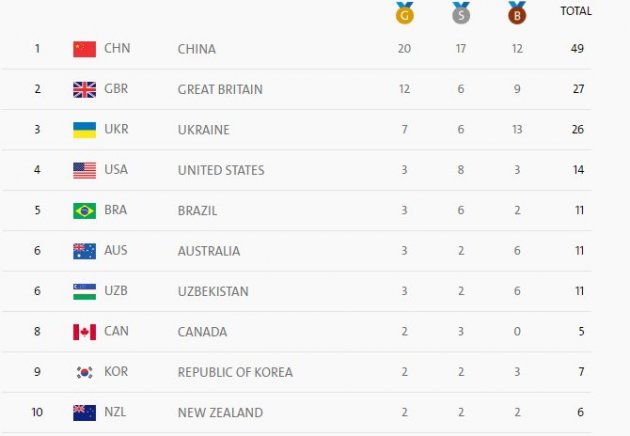Image resolution: width=630 pixels, height=436 pixels.
Task: Click the Great Britain flag icon
Action: (x=85, y=89)
